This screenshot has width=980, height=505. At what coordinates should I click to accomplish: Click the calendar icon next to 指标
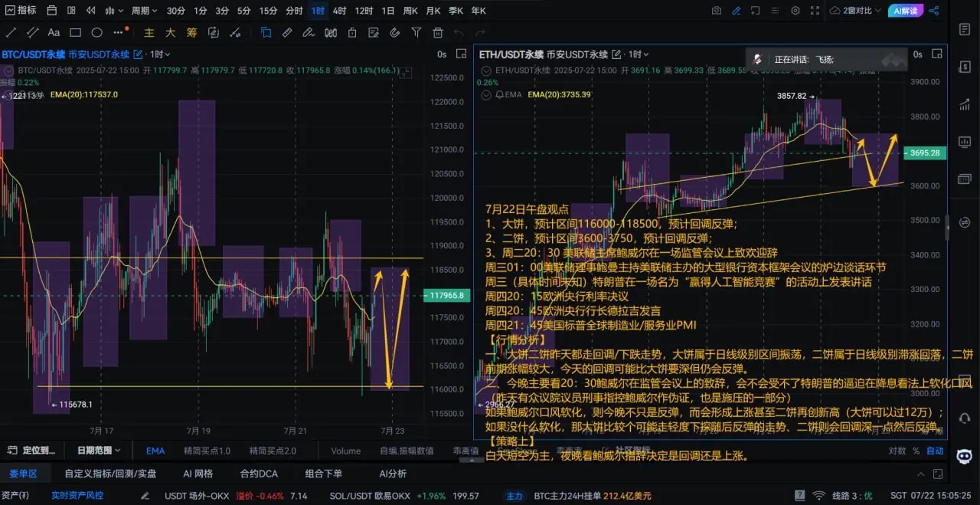pyautogui.click(x=51, y=11)
